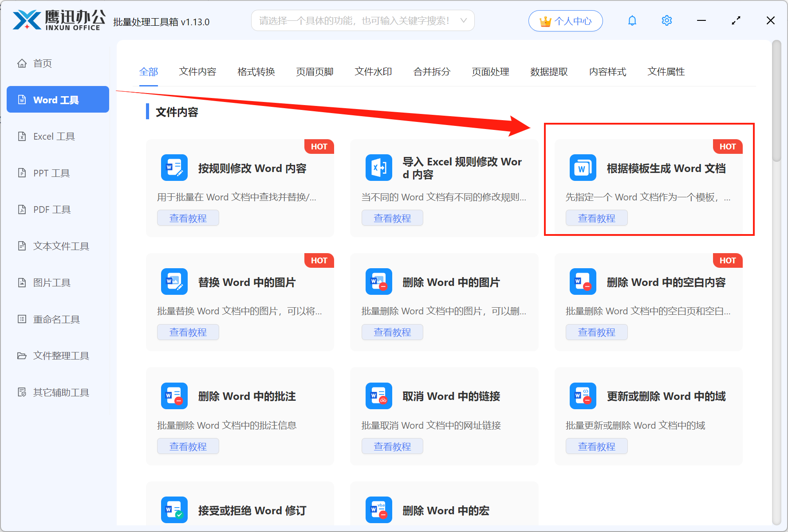Open the 数据提取 tab
Image resolution: width=788 pixels, height=532 pixels.
(x=549, y=72)
